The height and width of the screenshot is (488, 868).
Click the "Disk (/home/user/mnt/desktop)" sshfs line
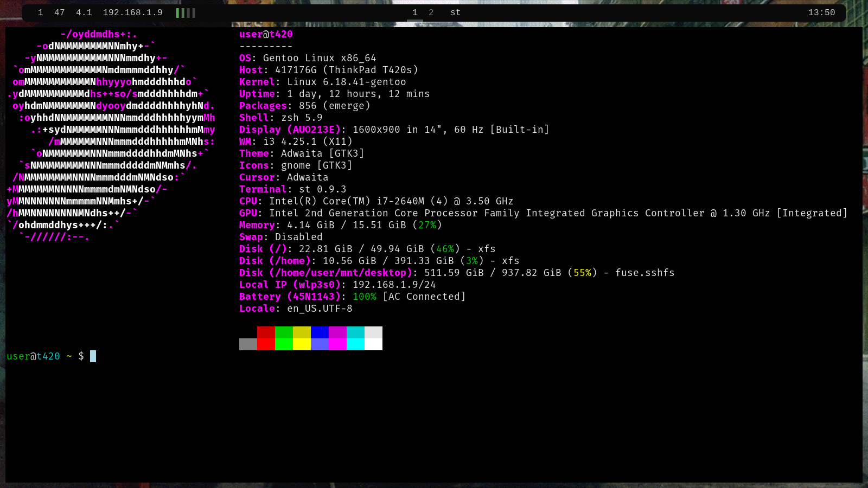[457, 273]
